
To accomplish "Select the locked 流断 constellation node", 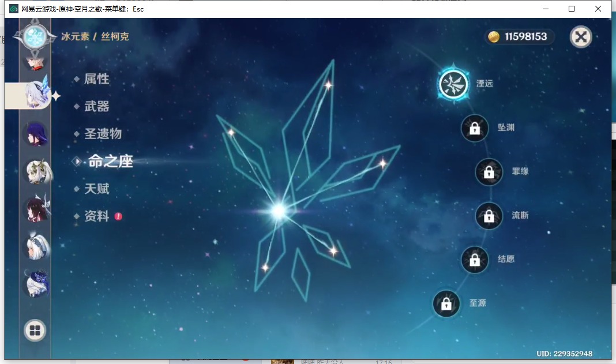I will [489, 216].
